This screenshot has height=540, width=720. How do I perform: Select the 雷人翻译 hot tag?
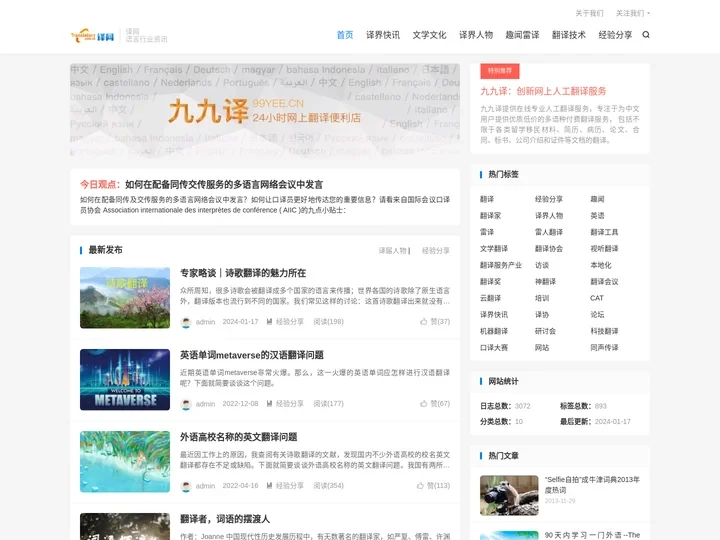(x=549, y=232)
